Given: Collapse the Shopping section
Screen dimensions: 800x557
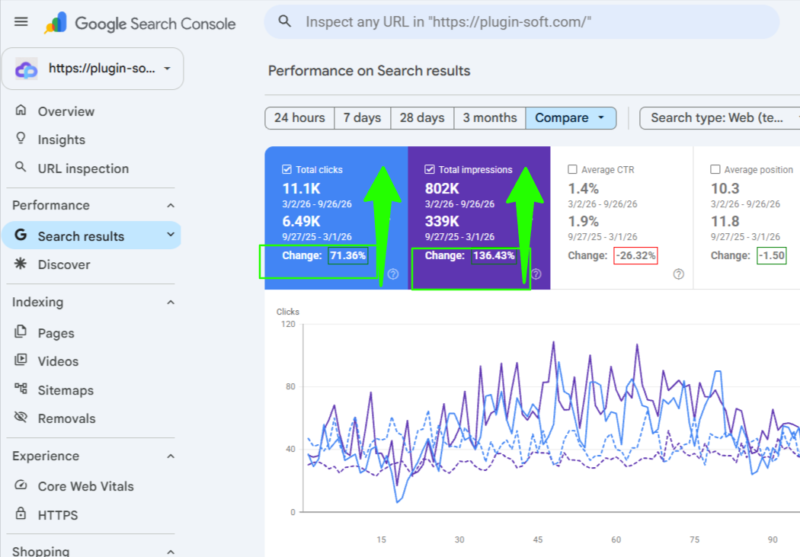Looking at the screenshot, I should click(170, 551).
